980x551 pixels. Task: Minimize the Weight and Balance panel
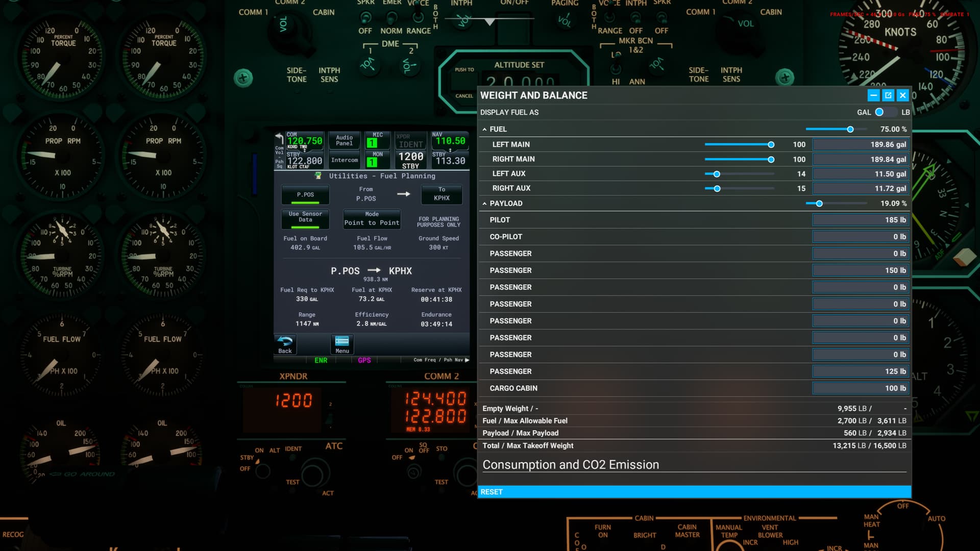873,95
